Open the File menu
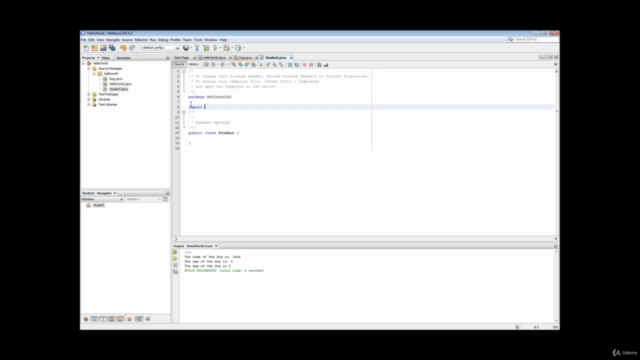640x360 pixels. 83,40
